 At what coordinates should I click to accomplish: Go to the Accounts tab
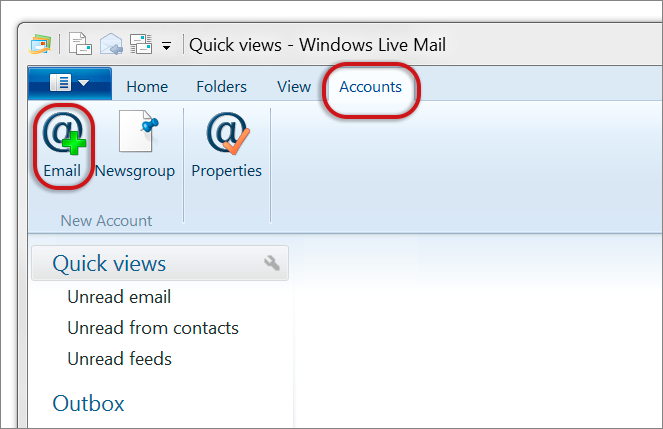(x=370, y=87)
